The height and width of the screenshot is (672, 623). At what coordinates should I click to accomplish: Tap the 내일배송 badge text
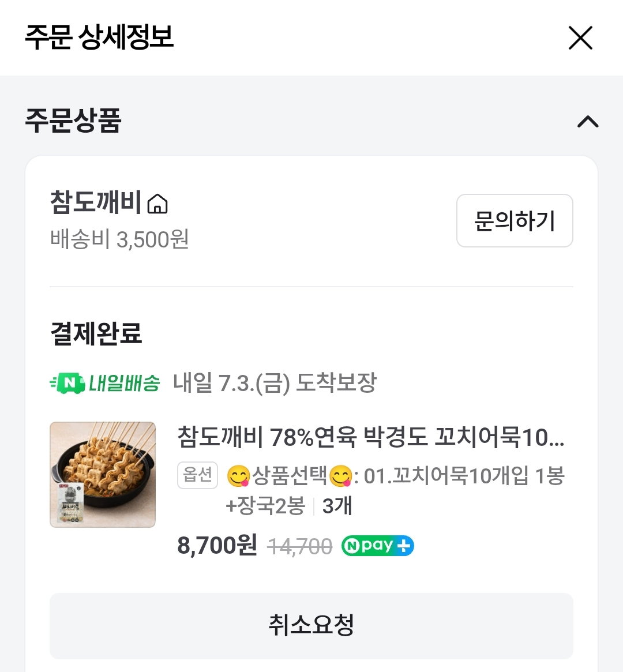[124, 382]
